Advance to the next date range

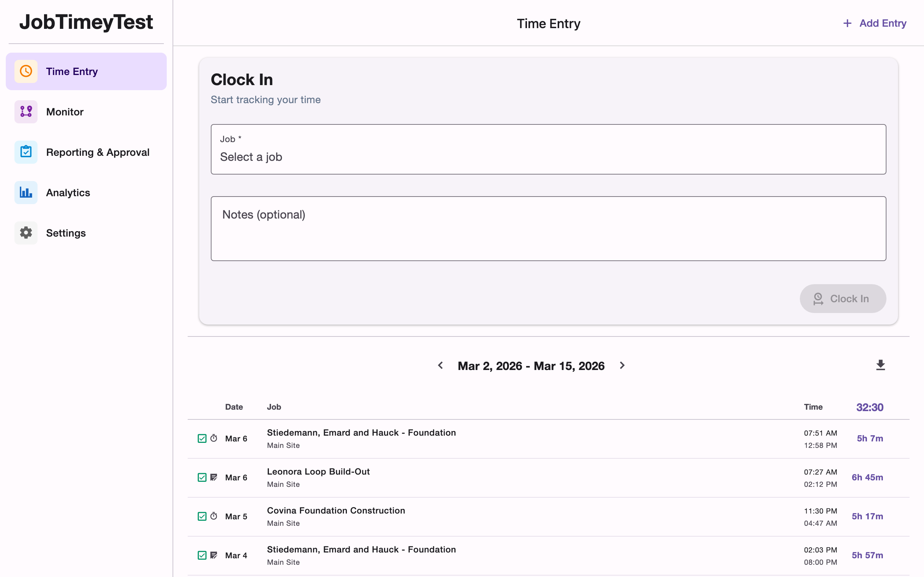[x=622, y=366]
